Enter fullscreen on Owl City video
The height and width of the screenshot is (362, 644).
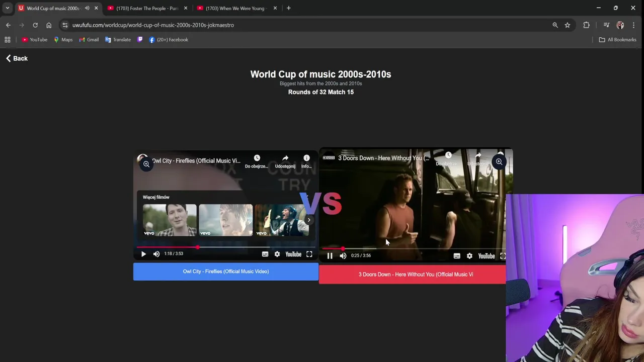(x=309, y=254)
